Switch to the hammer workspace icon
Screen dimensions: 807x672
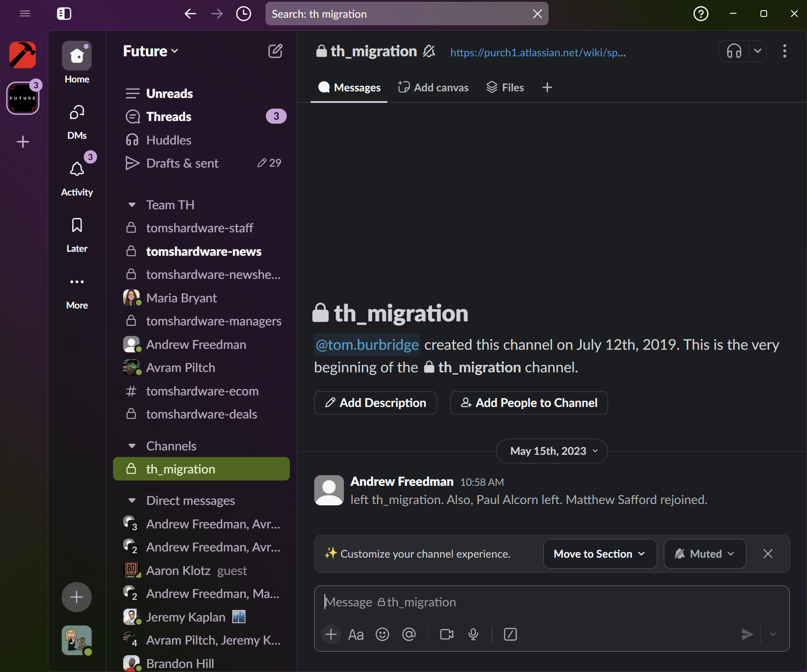(23, 55)
